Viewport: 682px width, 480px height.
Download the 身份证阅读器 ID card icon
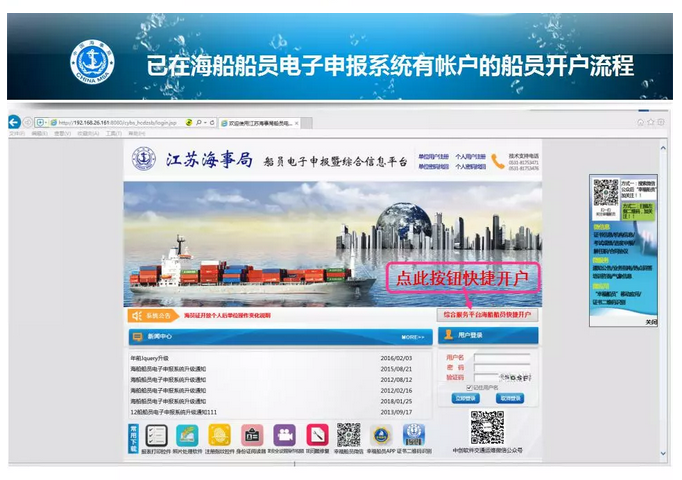252,436
